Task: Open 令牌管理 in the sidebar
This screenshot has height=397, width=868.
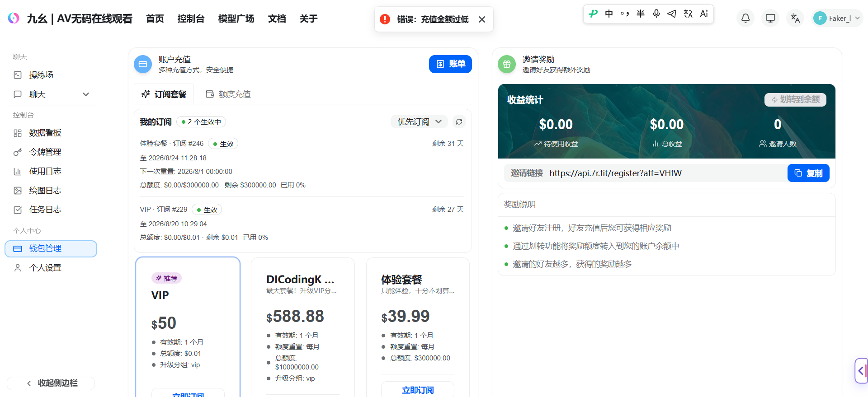Action: pos(51,152)
